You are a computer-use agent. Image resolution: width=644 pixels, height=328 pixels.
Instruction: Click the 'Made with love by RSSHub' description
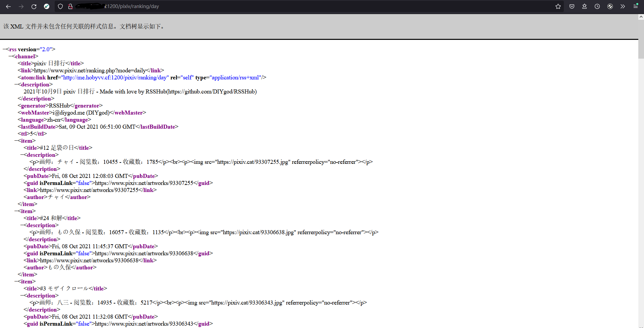(x=140, y=91)
